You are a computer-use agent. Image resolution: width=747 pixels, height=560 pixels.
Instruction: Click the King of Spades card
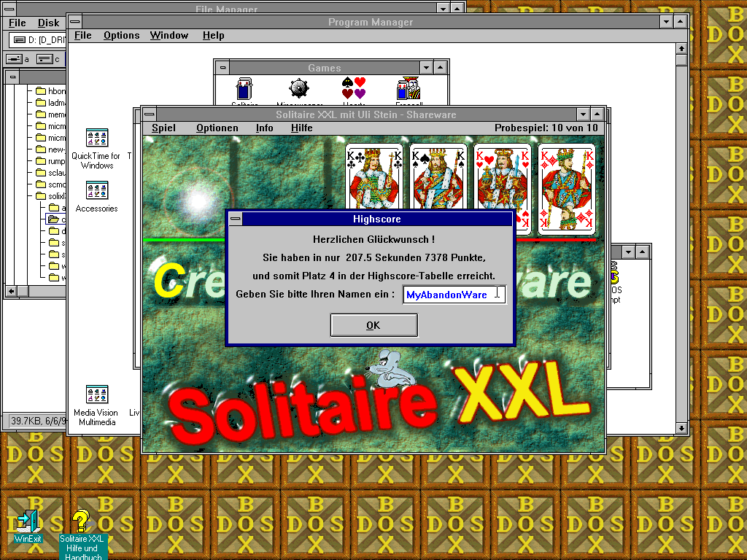tap(438, 176)
